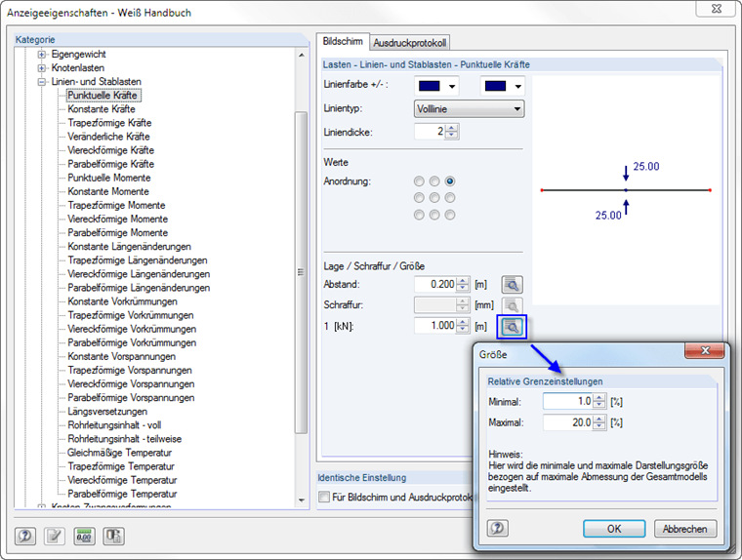Open negative Linienfarbe color dropdown
This screenshot has width=742, height=560.
pyautogui.click(x=518, y=86)
